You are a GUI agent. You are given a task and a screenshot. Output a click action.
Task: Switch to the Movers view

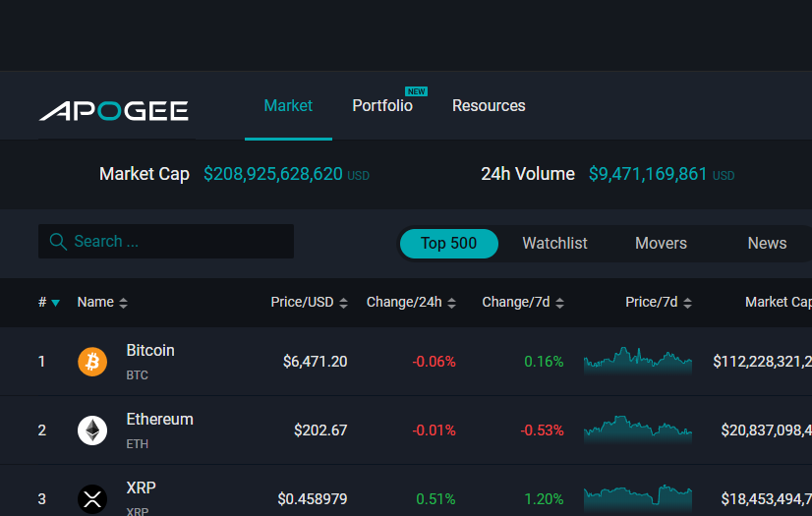point(661,243)
